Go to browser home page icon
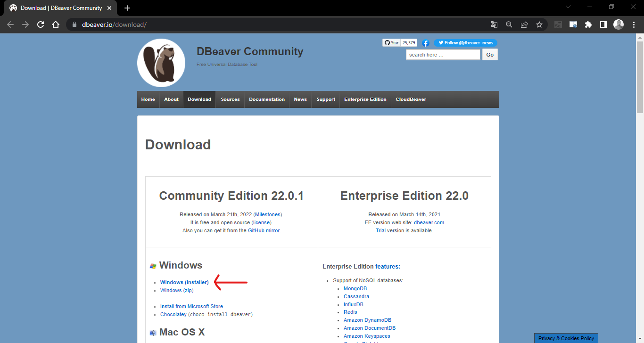Image resolution: width=644 pixels, height=343 pixels. tap(56, 24)
